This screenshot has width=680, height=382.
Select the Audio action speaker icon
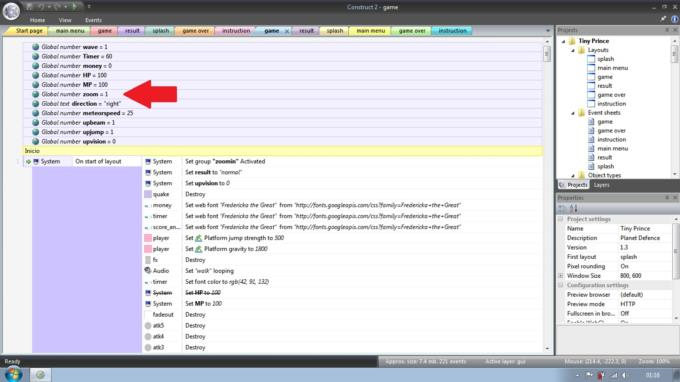pyautogui.click(x=147, y=271)
